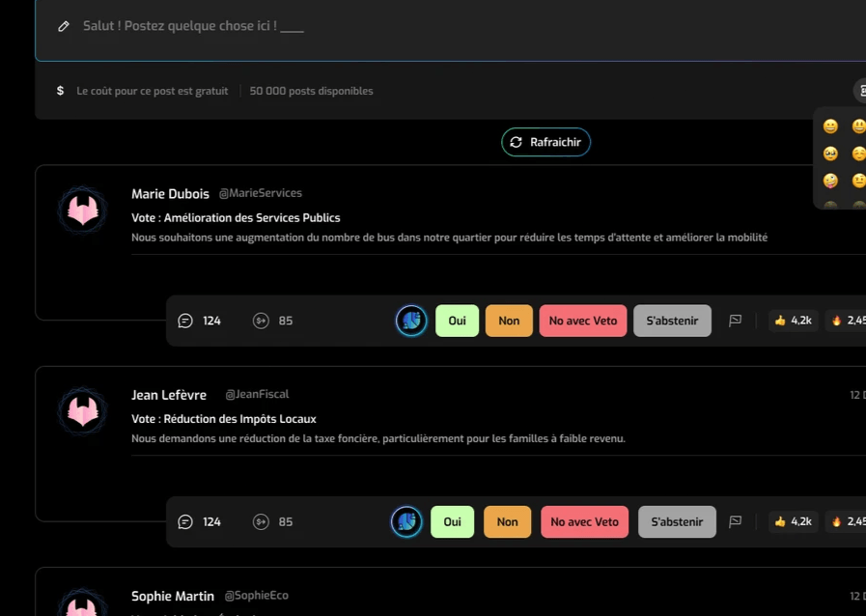Click Sophie Martin's name

[x=173, y=596]
